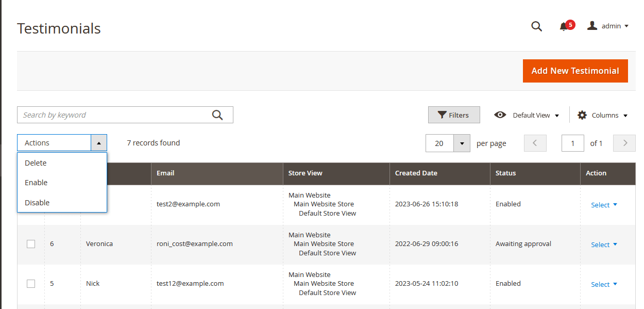Viewport: 644px width, 309px height.
Task: Tick the checkbox for Veronica's testimonial
Action: pyautogui.click(x=31, y=244)
